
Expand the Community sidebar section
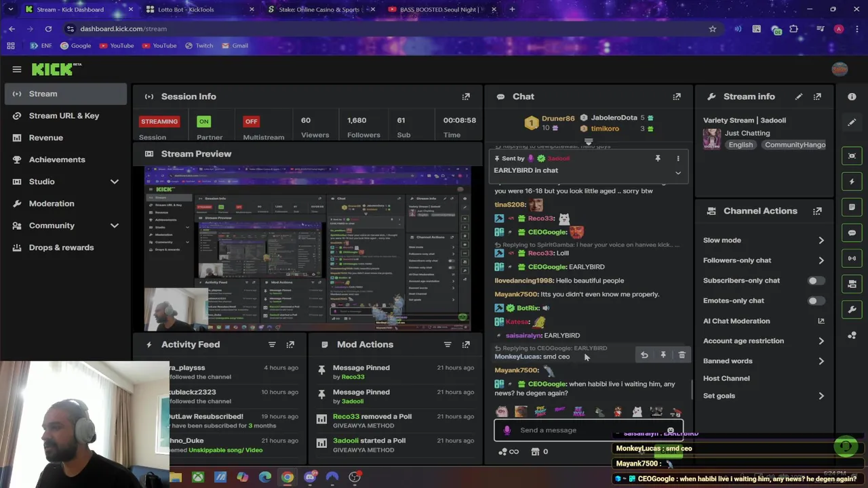[x=114, y=226]
